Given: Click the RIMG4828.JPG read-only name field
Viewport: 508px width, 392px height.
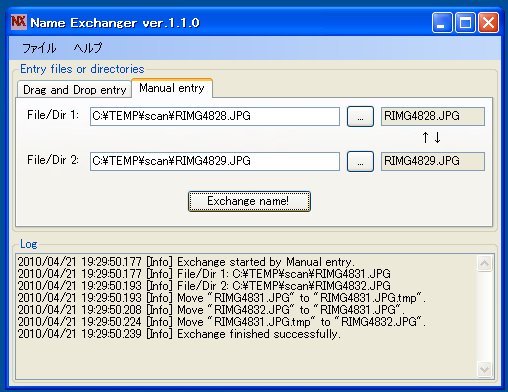Looking at the screenshot, I should click(433, 116).
